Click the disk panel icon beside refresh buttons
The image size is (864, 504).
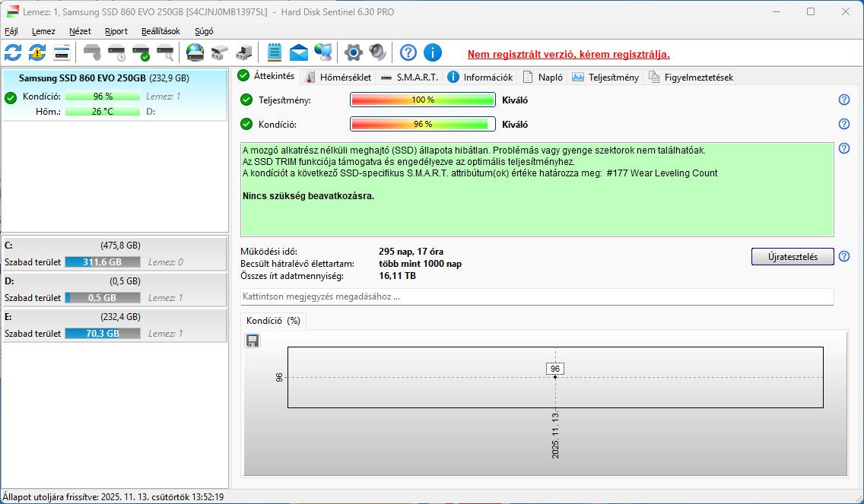62,53
